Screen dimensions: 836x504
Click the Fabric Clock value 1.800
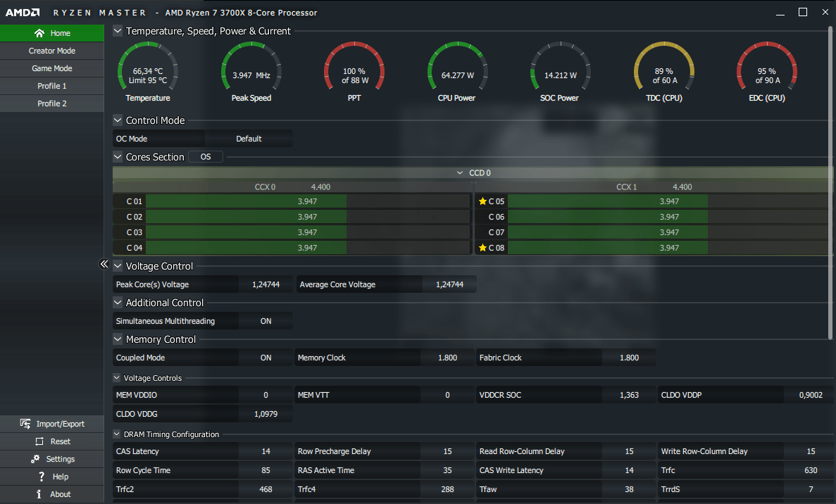point(629,358)
